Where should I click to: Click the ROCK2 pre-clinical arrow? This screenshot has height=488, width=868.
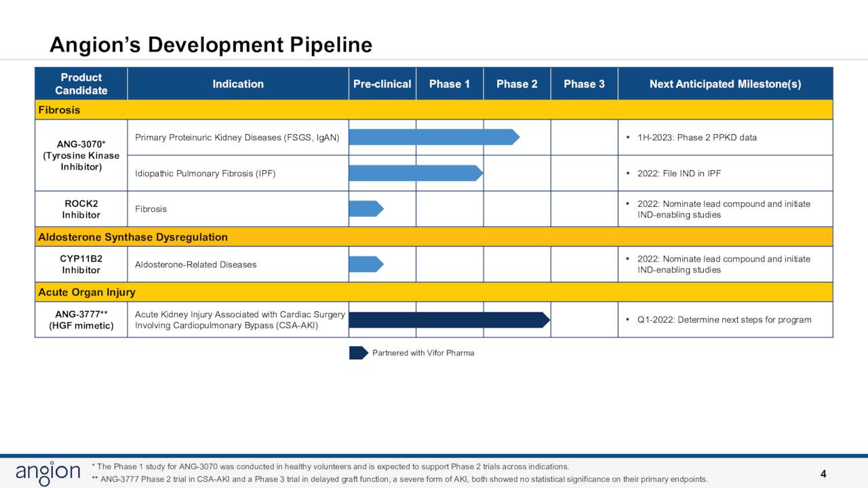(x=365, y=209)
